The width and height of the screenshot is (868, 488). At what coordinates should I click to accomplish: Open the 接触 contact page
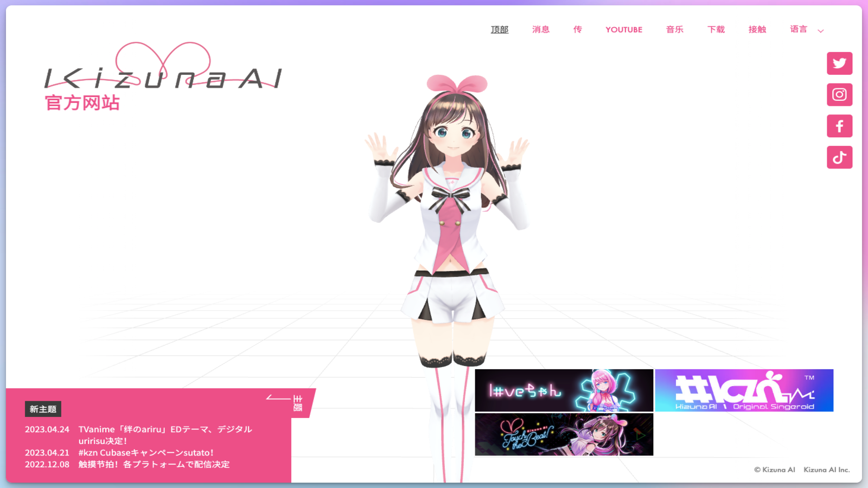coord(757,30)
